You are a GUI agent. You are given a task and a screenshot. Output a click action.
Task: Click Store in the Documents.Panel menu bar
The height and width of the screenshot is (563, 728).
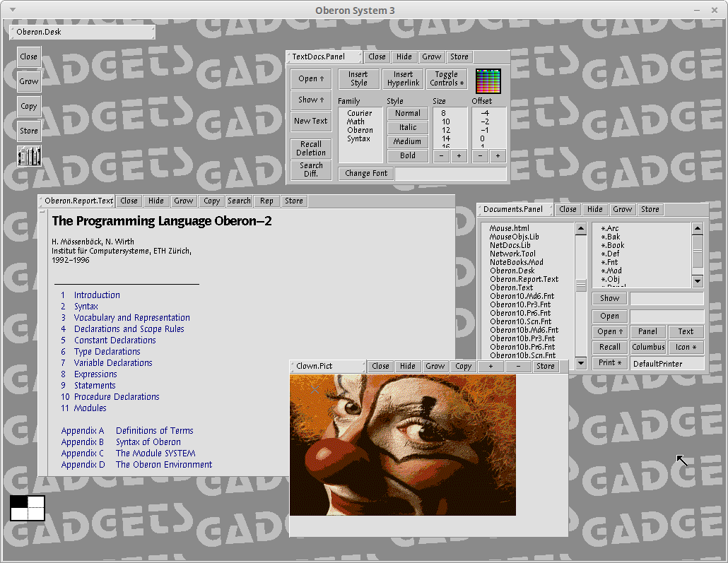tap(650, 209)
